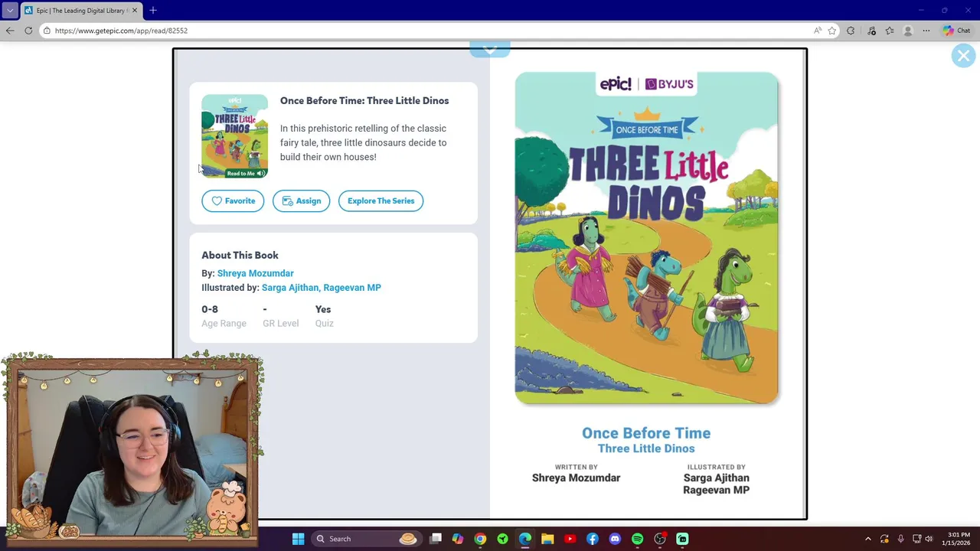Click the 'Once Before Time: Three Little Dinos' heading
This screenshot has height=551, width=980.
tap(364, 101)
